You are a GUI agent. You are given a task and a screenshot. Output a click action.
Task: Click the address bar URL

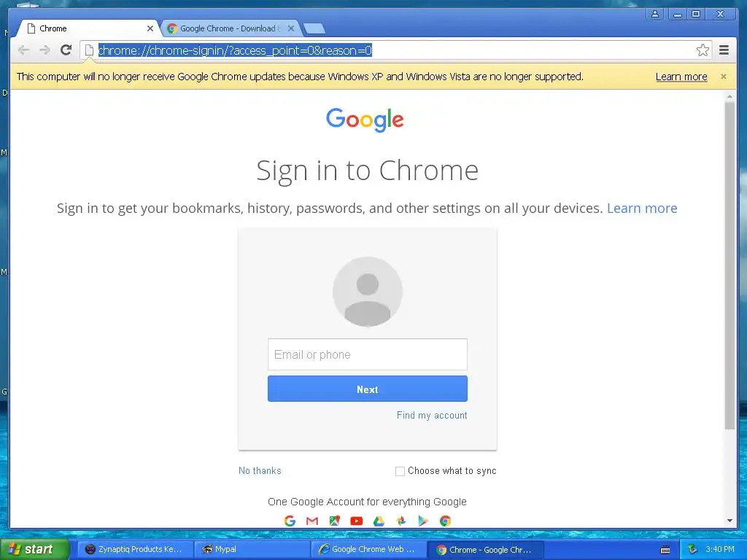[235, 50]
